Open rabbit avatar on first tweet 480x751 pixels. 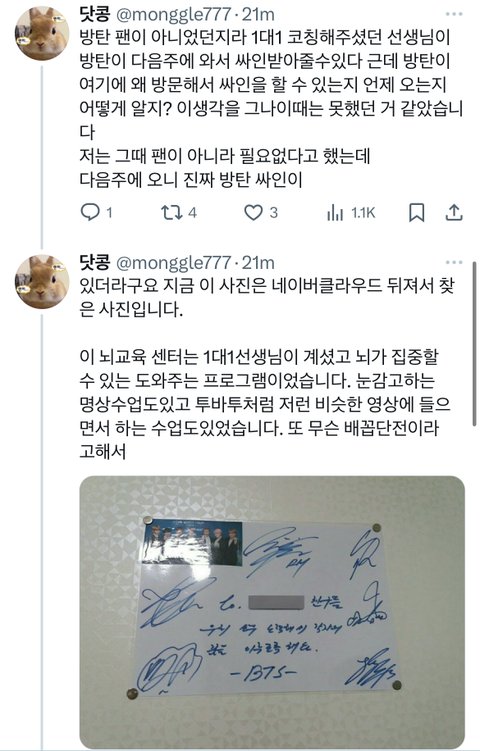pyautogui.click(x=42, y=33)
